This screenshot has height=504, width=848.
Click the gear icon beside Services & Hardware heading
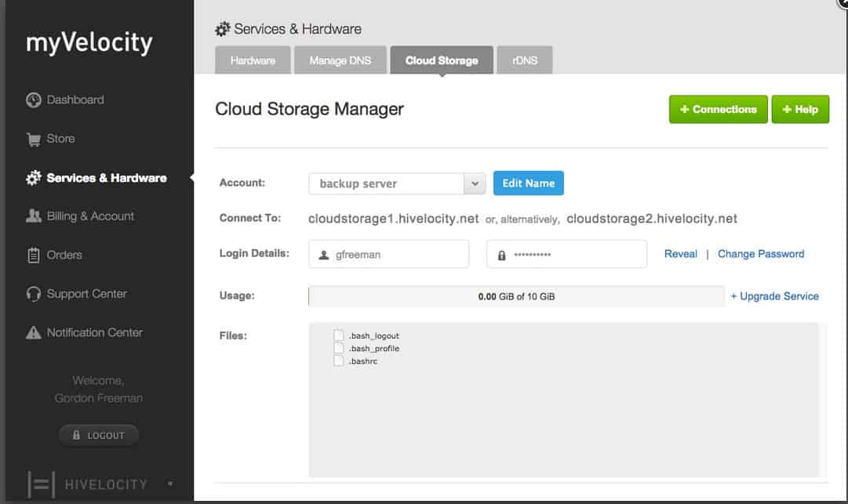tap(222, 29)
